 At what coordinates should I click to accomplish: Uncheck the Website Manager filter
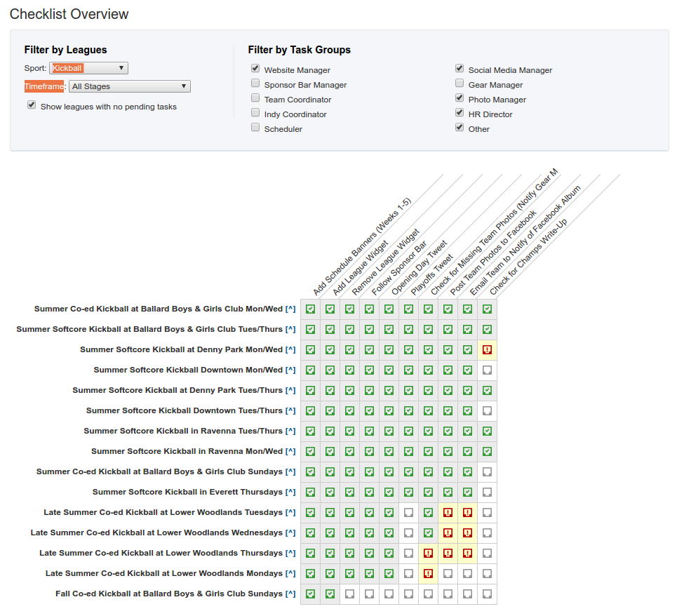coord(255,68)
